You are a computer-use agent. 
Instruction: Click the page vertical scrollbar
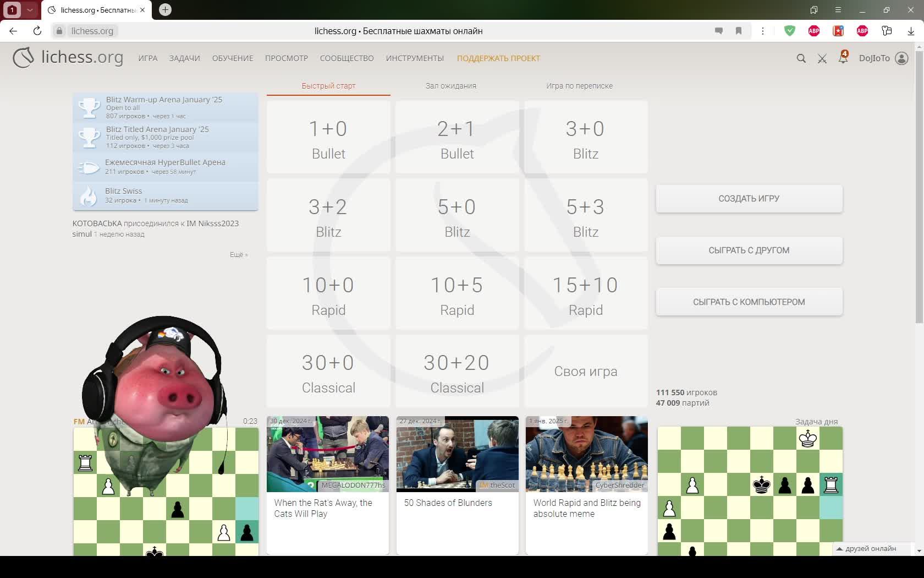919,187
